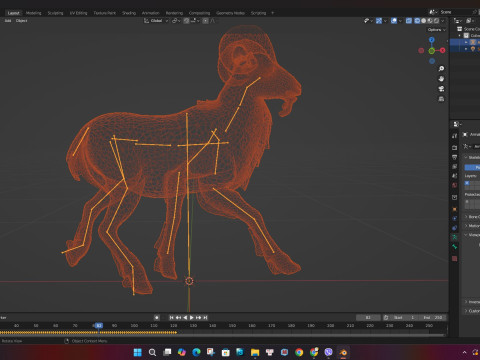Open the Add menu in viewport header
Image resolution: width=480 pixels, height=360 pixels.
click(8, 21)
